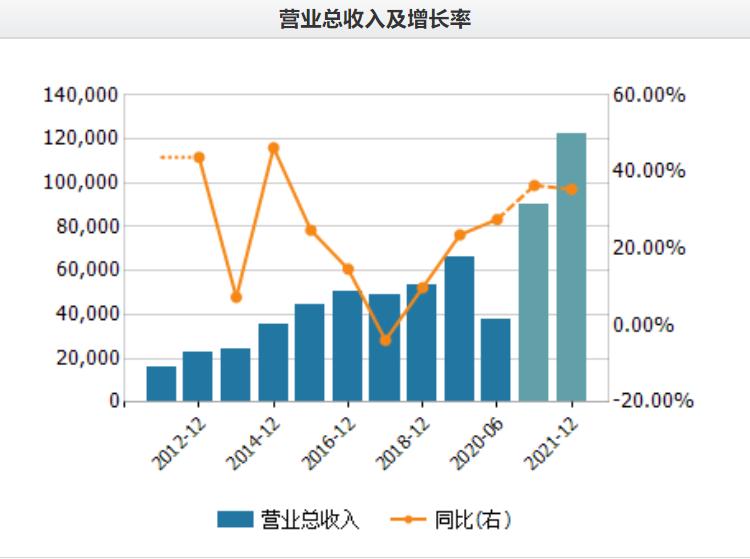The height and width of the screenshot is (559, 750).
Task: Click the 2016-12 orange data point
Action: click(x=348, y=269)
